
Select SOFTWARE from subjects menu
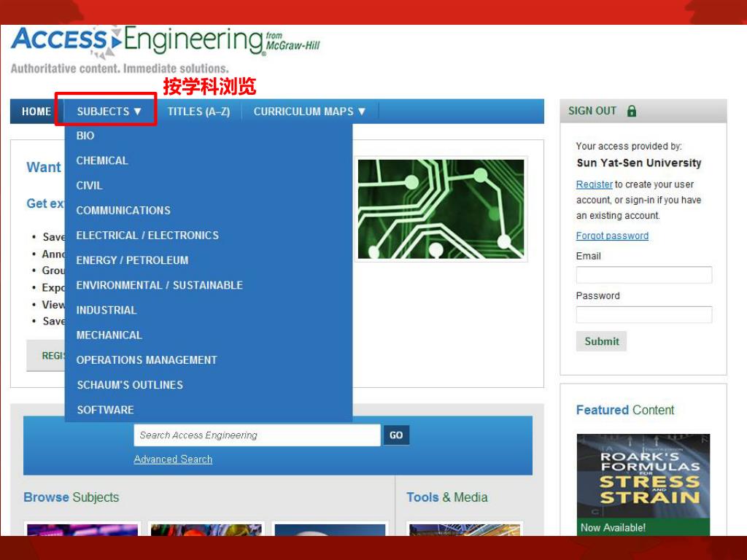click(105, 410)
